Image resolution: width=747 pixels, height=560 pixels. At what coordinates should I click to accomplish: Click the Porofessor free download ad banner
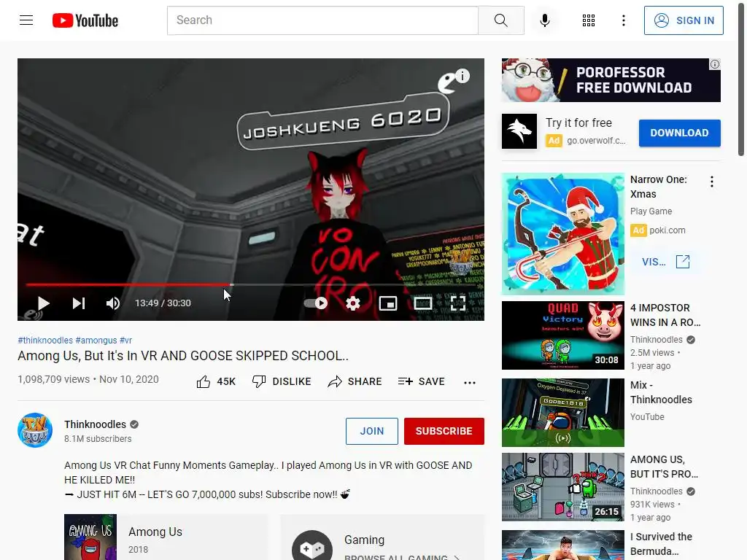click(611, 80)
